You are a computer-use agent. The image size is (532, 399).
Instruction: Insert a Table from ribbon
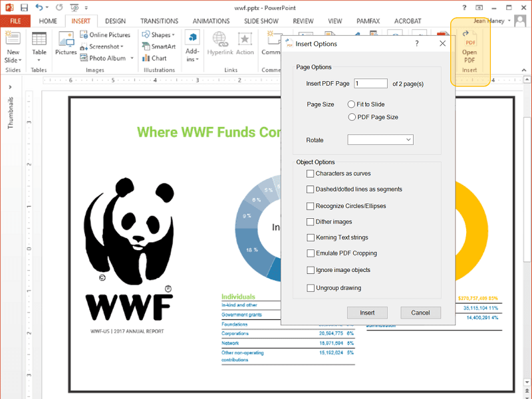(39, 47)
